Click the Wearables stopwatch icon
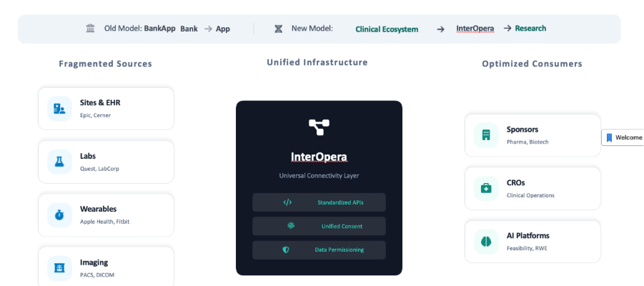644x286 pixels. (59, 215)
